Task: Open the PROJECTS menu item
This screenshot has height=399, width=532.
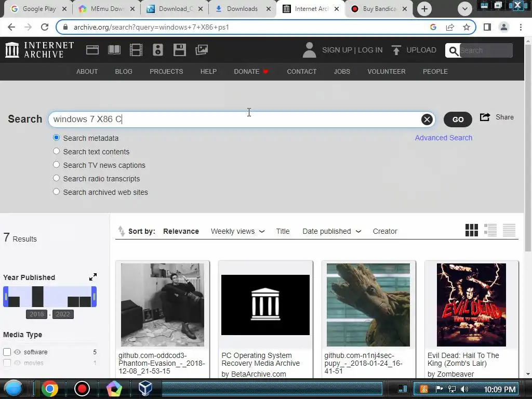Action: coord(166,72)
